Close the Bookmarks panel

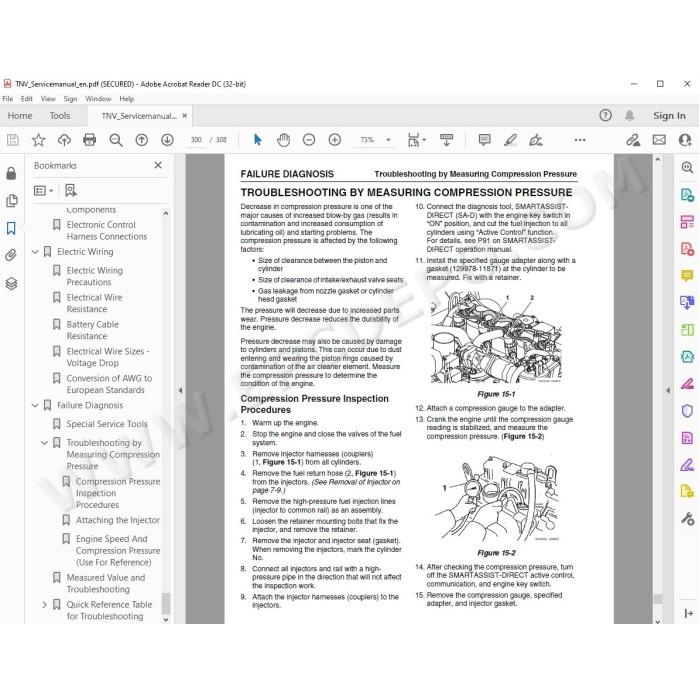pyautogui.click(x=158, y=165)
